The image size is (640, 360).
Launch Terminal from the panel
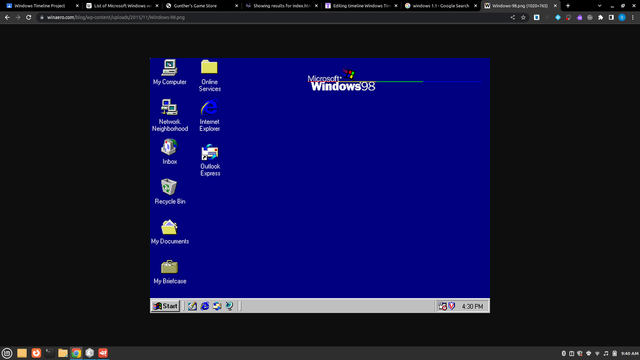(x=49, y=353)
